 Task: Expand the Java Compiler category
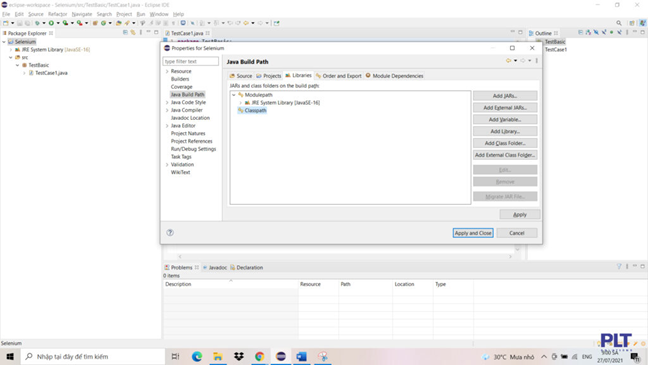167,110
